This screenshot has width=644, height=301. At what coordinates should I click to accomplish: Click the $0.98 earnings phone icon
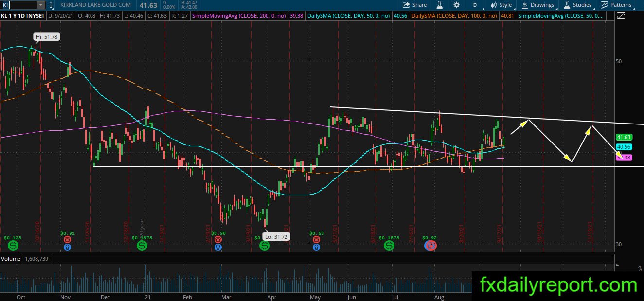click(218, 240)
